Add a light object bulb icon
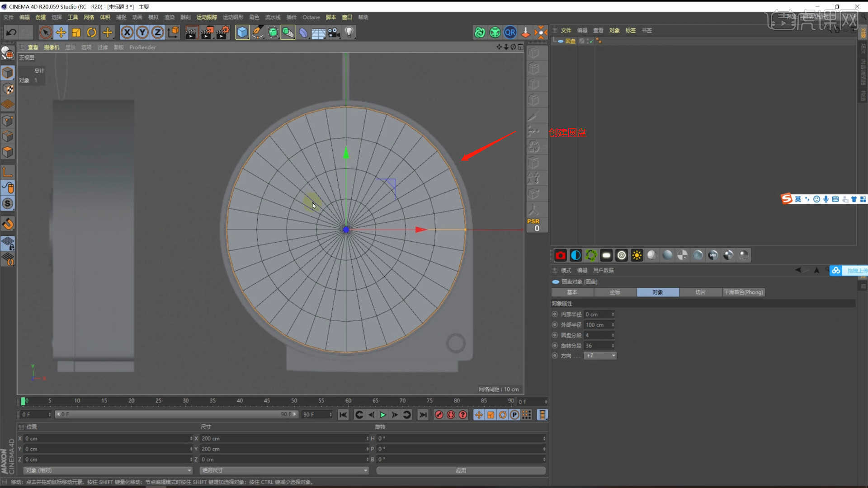The image size is (868, 488). [349, 32]
